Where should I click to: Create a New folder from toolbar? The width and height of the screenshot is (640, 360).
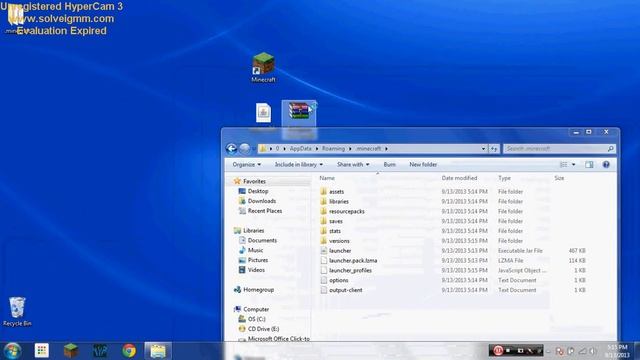pyautogui.click(x=423, y=164)
